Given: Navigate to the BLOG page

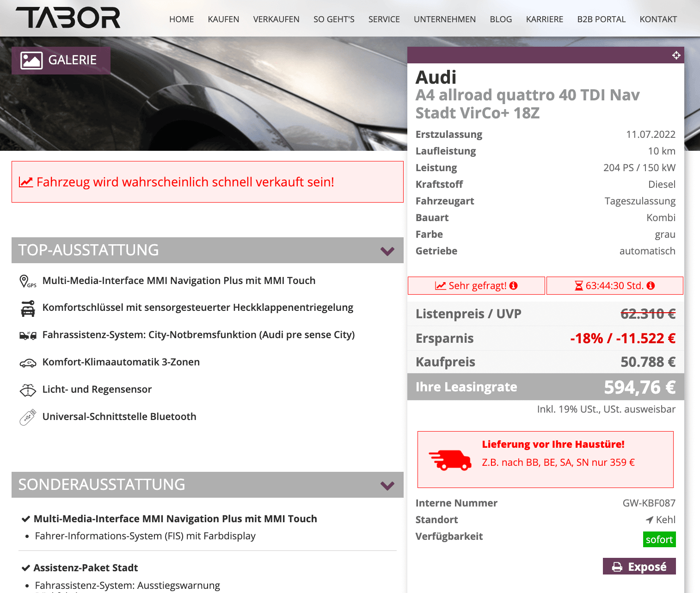Looking at the screenshot, I should click(501, 19).
